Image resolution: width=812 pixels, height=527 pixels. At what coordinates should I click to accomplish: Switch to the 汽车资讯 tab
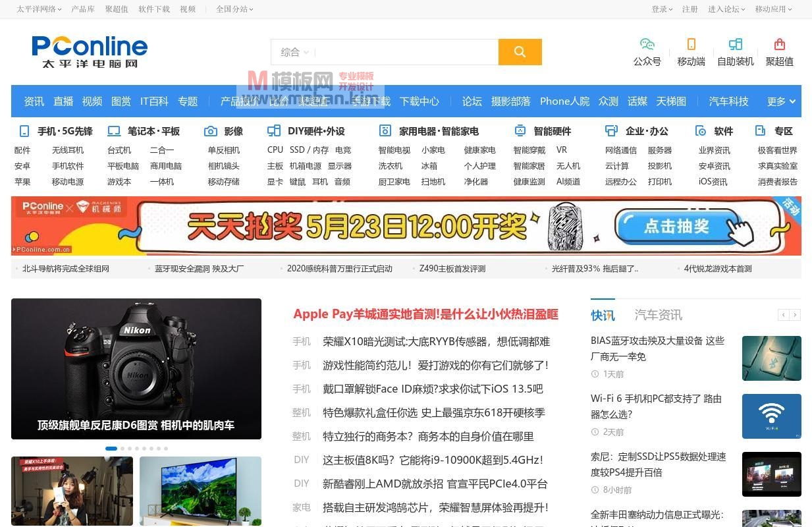(x=659, y=315)
